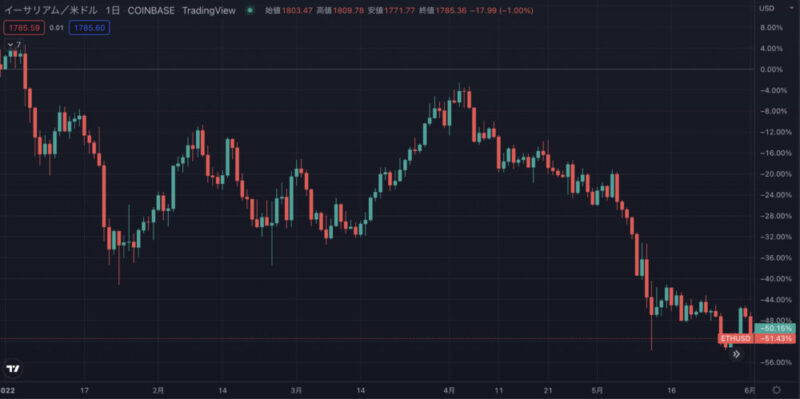800x399 pixels.
Task: Click the 1日 interval label
Action: click(113, 10)
